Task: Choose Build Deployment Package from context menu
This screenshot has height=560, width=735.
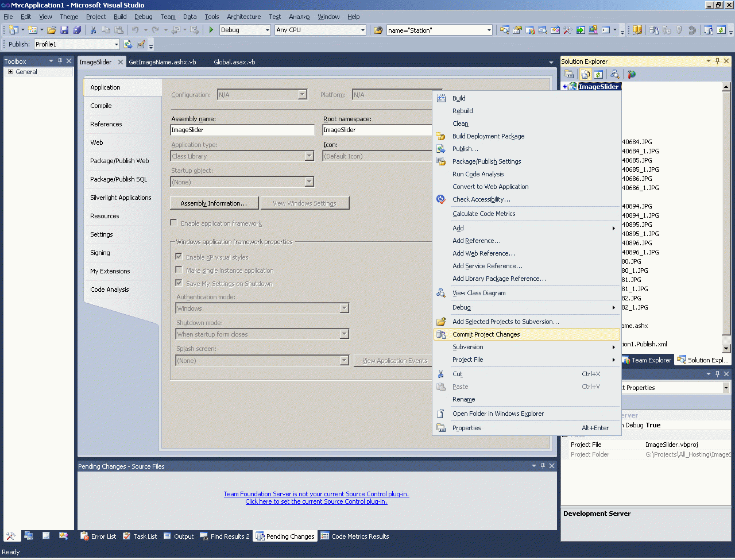Action: (x=527, y=136)
